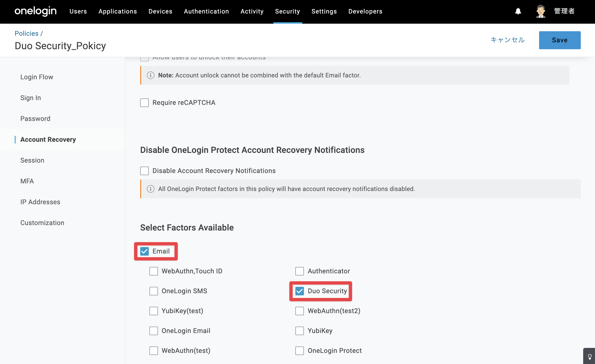Click info icon beside Protect factors note

(150, 189)
